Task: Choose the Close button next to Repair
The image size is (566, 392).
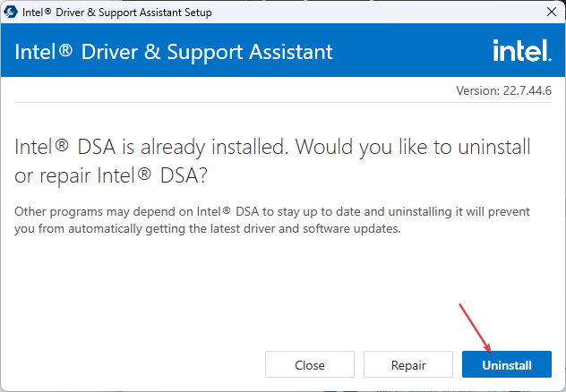Action: (x=310, y=364)
